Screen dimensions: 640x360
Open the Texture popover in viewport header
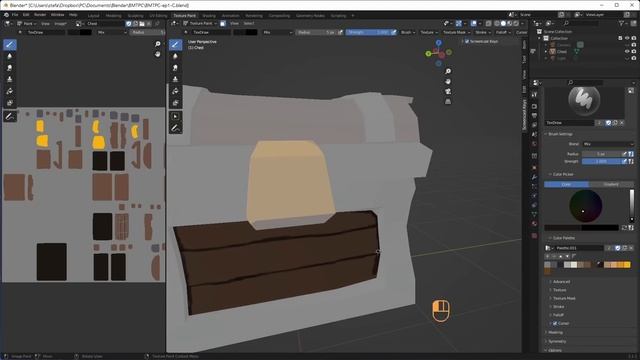pyautogui.click(x=429, y=32)
